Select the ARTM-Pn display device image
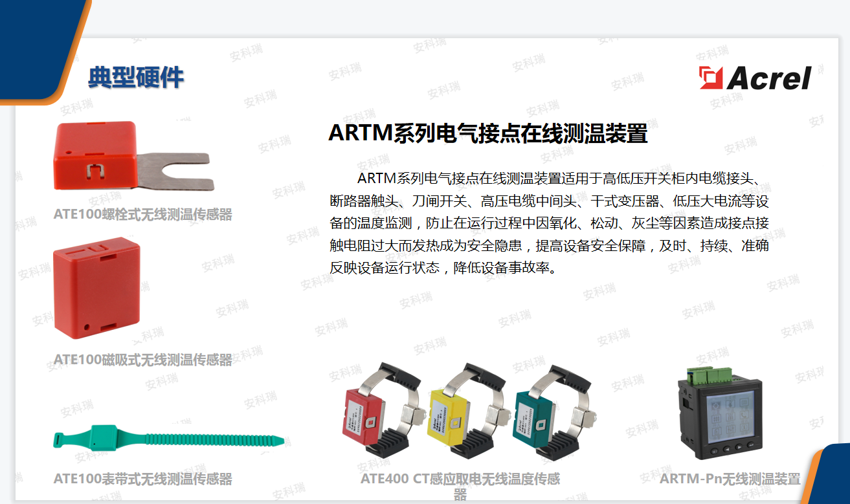 click(x=719, y=413)
